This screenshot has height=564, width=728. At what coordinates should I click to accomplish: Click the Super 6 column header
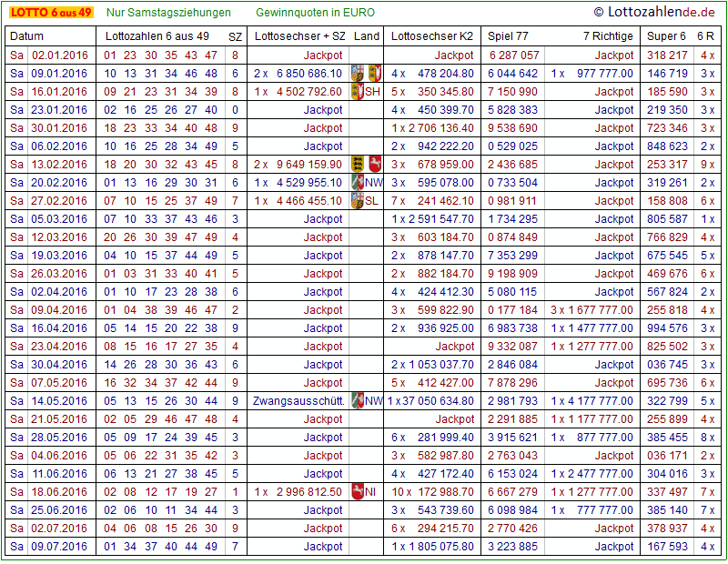pyautogui.click(x=666, y=36)
